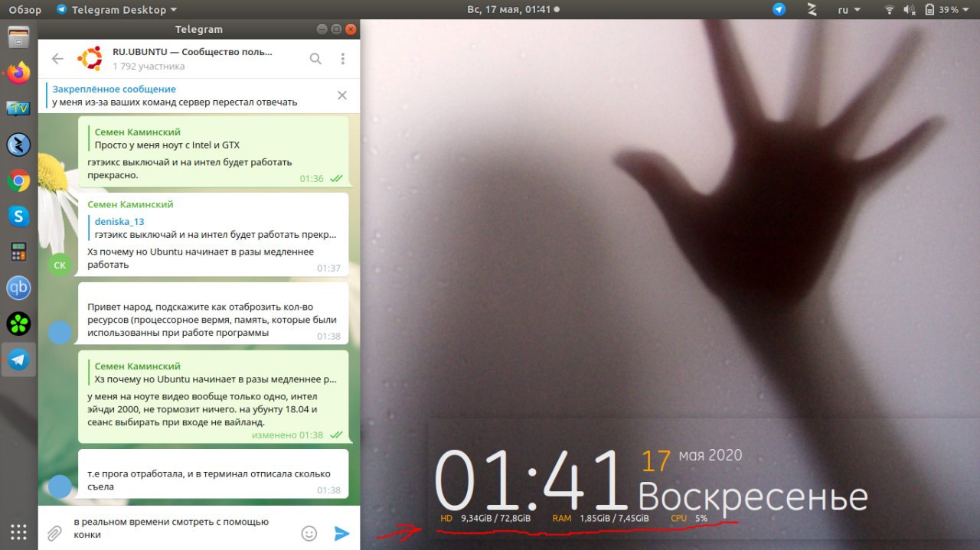This screenshot has width=980, height=550.
Task: Send the message with the arrow button
Action: point(342,533)
